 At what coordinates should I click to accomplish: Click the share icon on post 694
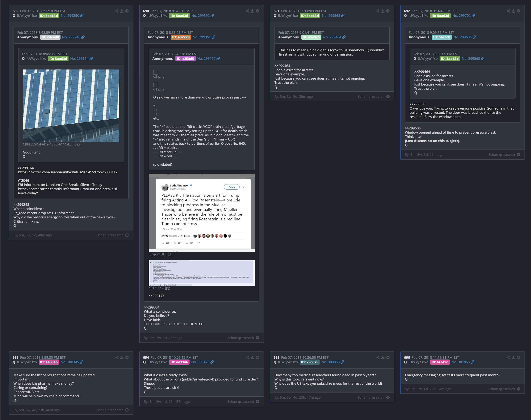247,357
